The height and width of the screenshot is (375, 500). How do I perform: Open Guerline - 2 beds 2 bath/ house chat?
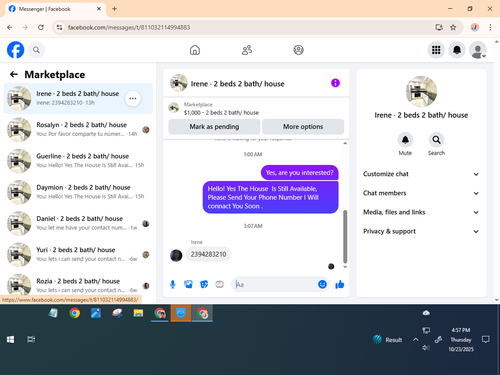[x=78, y=161]
